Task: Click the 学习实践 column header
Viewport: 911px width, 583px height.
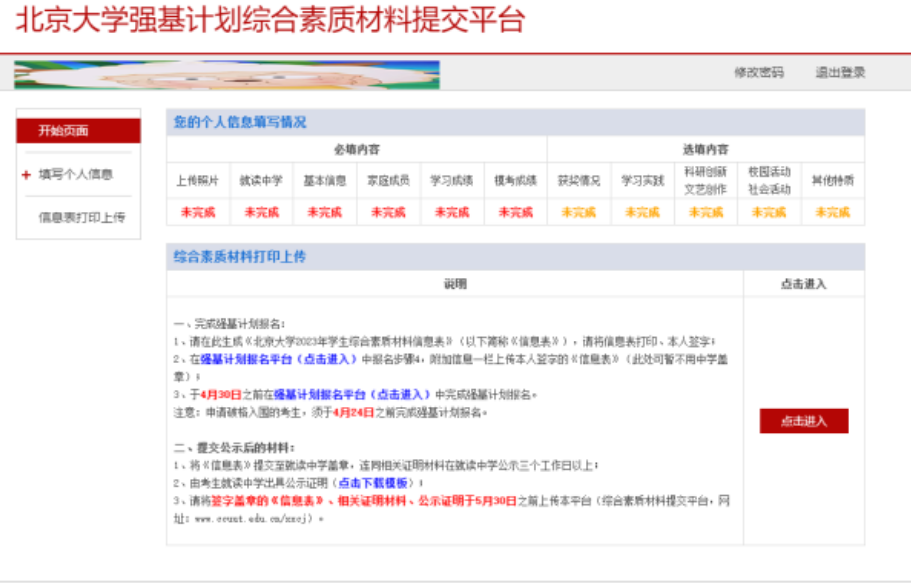Action: (643, 181)
